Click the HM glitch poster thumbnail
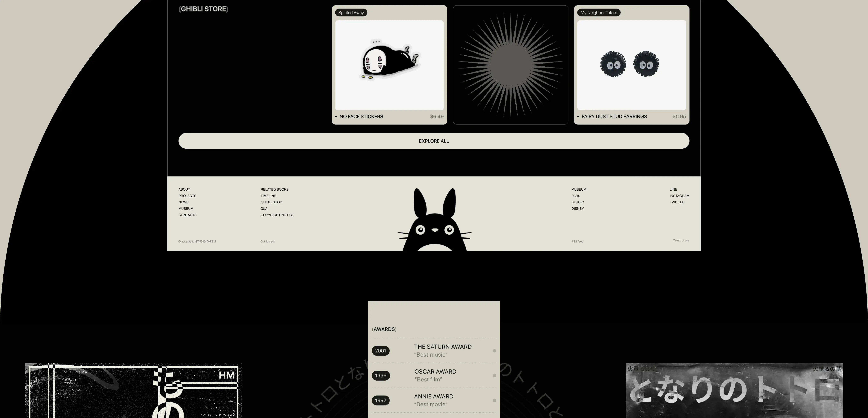This screenshot has height=418, width=868. pos(133,390)
